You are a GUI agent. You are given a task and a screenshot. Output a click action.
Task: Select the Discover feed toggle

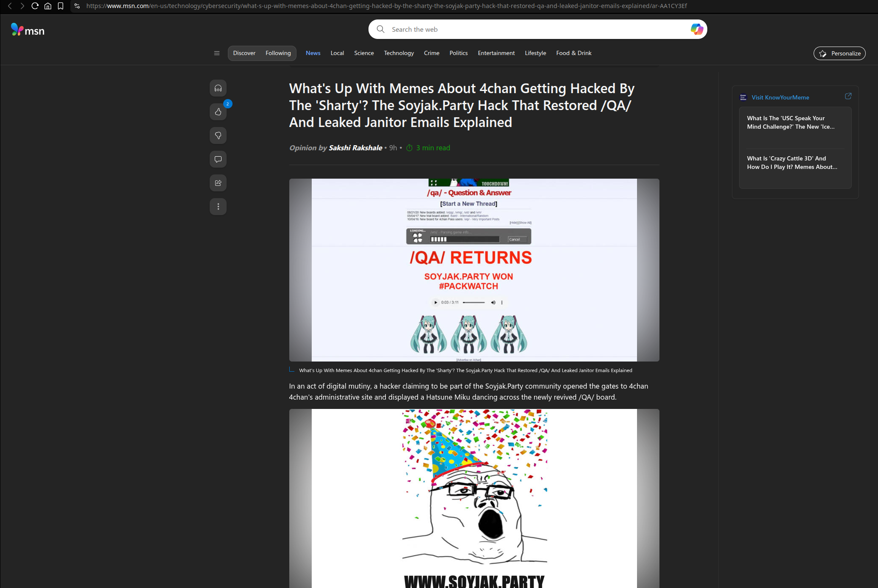click(244, 53)
